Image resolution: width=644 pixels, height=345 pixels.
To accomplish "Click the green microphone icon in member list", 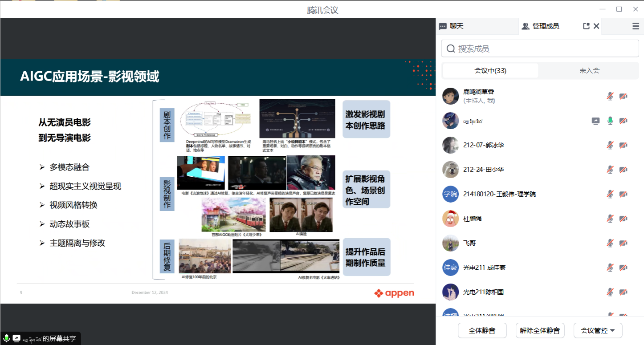I will [610, 121].
